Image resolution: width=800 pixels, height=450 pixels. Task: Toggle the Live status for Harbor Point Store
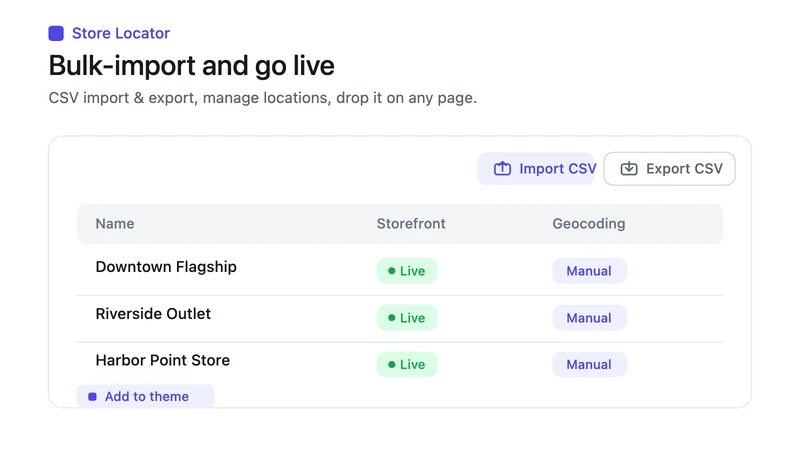click(407, 364)
